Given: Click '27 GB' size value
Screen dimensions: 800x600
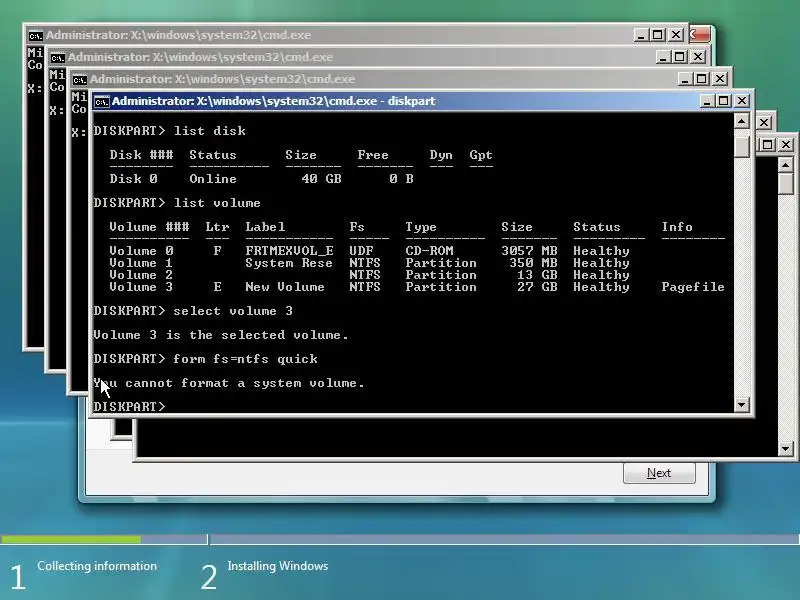Looking at the screenshot, I should 537,287.
